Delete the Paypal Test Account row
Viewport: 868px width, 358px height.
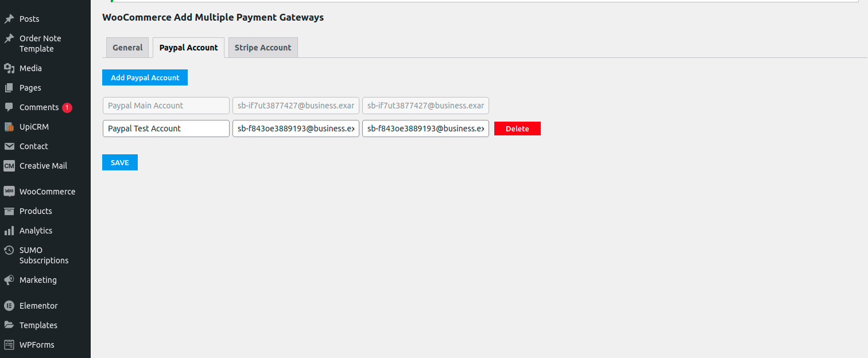click(517, 129)
